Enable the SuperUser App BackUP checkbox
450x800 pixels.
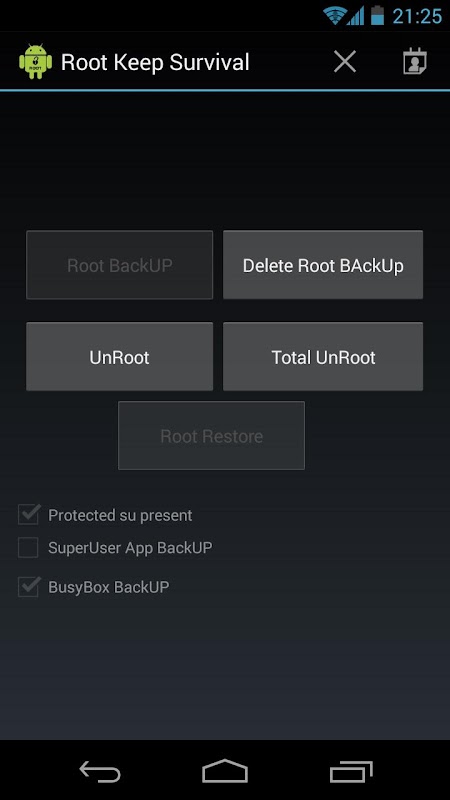(x=29, y=548)
